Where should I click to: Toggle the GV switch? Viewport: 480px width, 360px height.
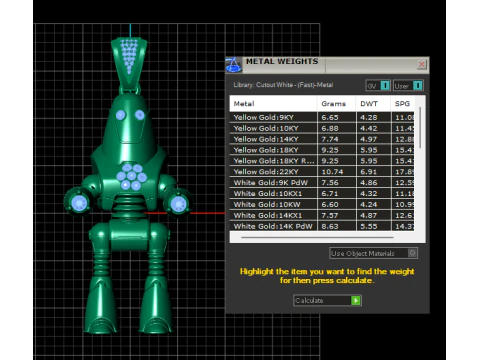pyautogui.click(x=378, y=86)
